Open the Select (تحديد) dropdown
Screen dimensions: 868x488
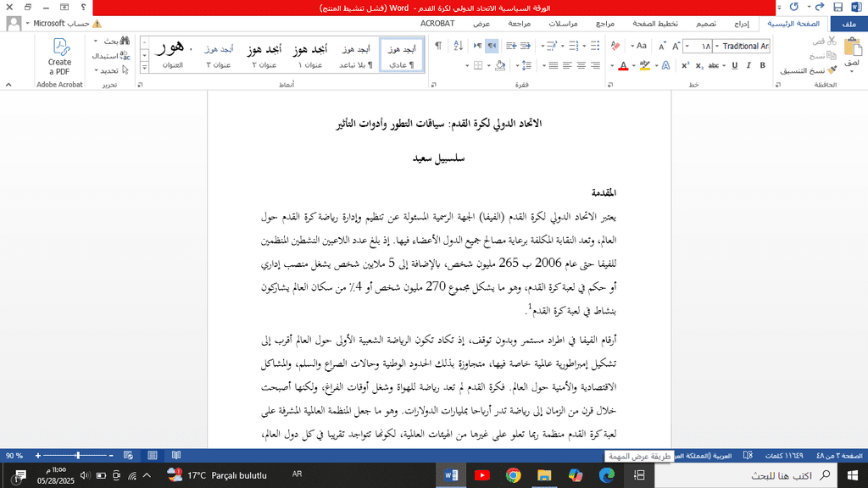click(x=111, y=70)
